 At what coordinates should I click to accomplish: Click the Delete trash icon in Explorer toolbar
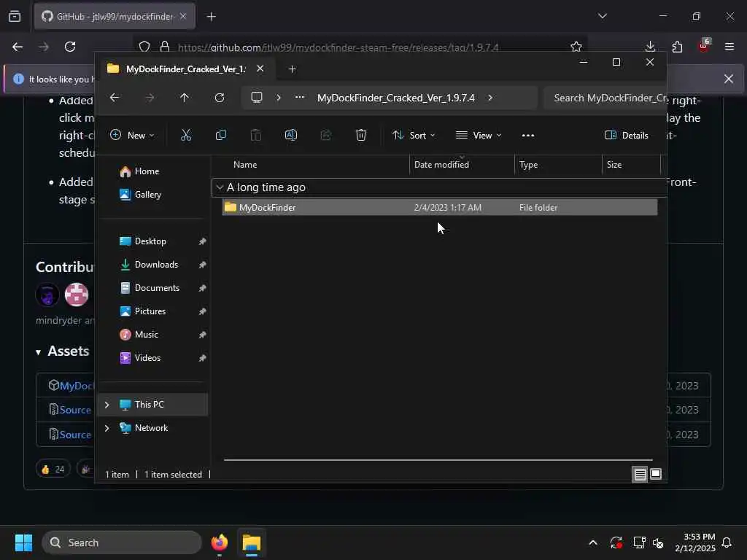click(x=360, y=135)
